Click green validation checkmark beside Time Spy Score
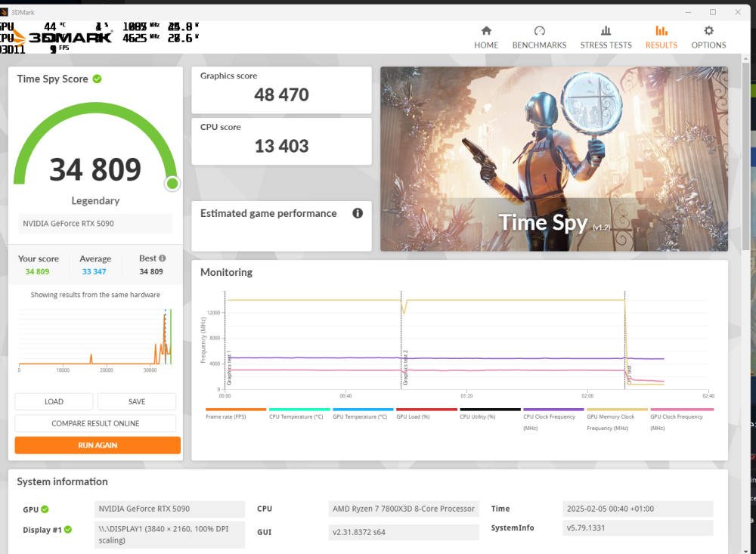Viewport: 756px width, 554px height. (97, 79)
